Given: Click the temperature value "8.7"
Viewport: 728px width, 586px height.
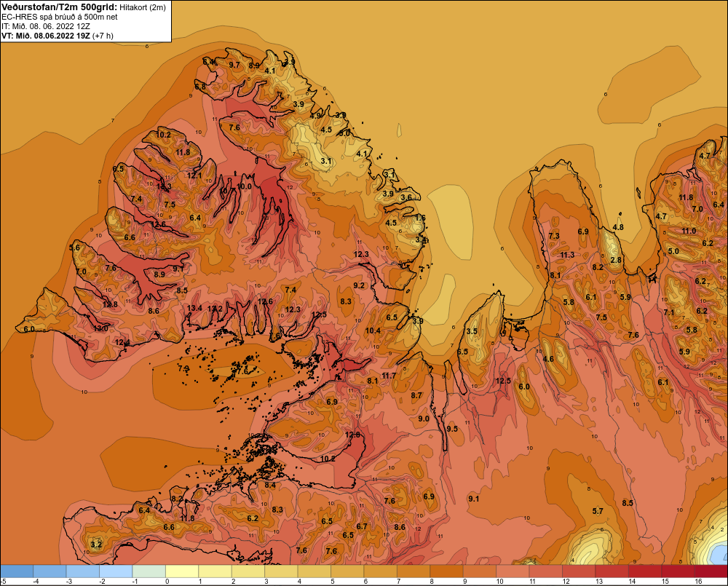Looking at the screenshot, I should 416,395.
